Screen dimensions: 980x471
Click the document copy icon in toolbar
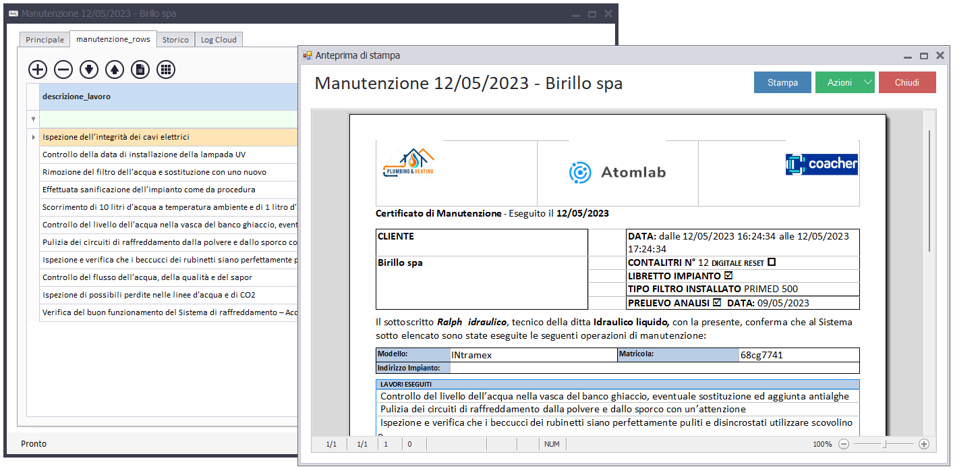tap(140, 69)
